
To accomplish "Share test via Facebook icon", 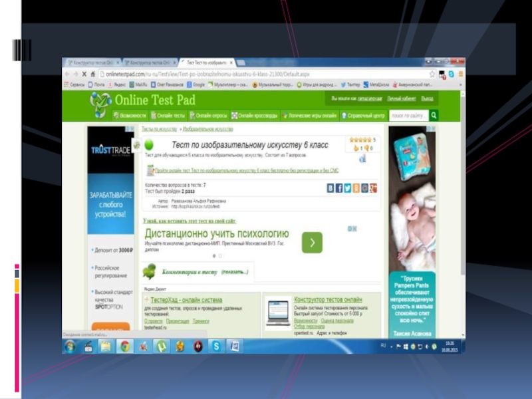I will coord(339,188).
